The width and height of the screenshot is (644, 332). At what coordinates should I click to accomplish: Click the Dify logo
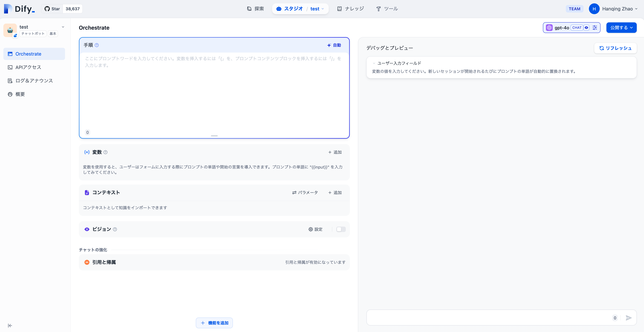pyautogui.click(x=19, y=9)
